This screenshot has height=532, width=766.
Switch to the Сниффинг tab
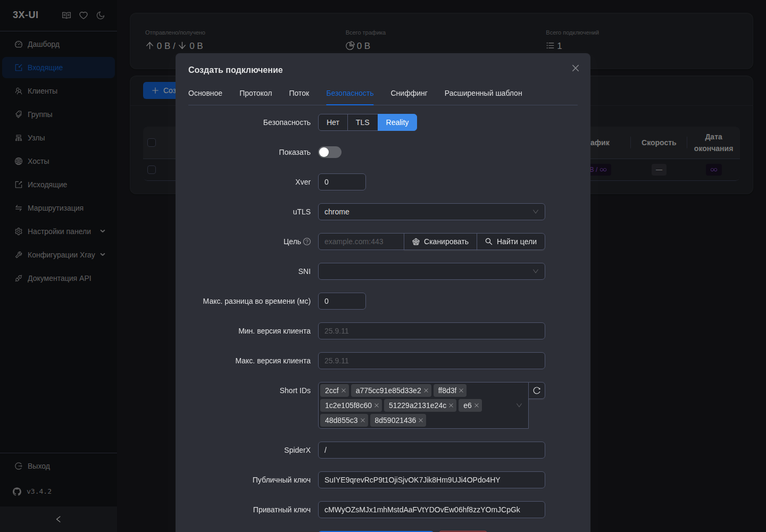409,93
